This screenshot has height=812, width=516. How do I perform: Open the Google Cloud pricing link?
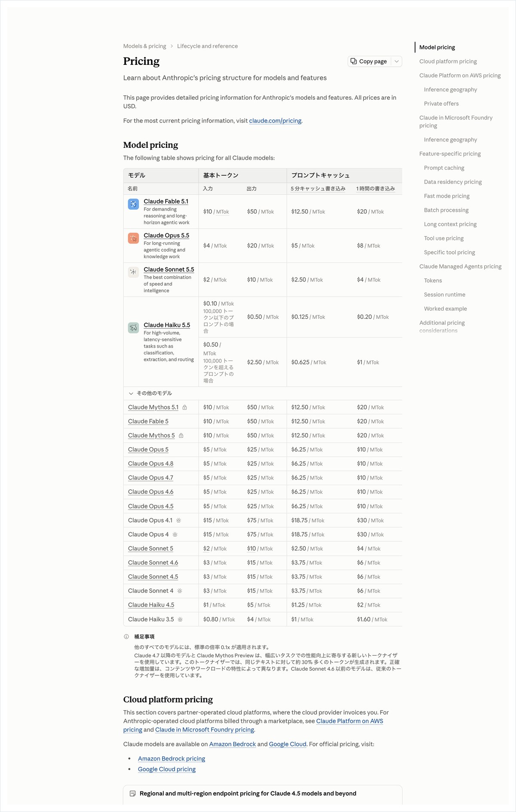point(167,769)
